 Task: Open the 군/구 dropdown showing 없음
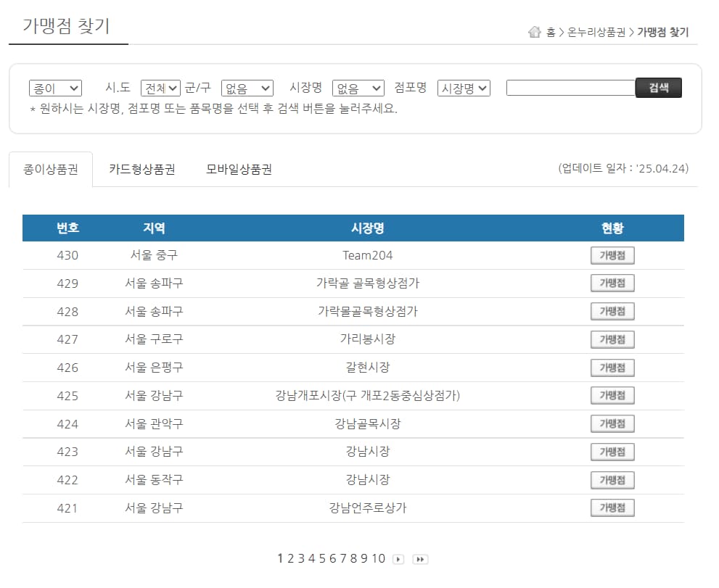[x=247, y=88]
